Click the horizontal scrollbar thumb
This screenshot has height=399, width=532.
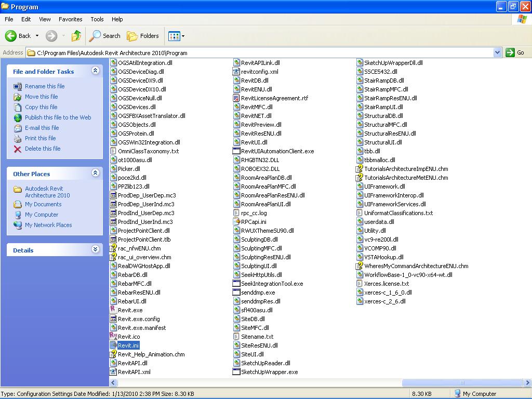(x=462, y=382)
